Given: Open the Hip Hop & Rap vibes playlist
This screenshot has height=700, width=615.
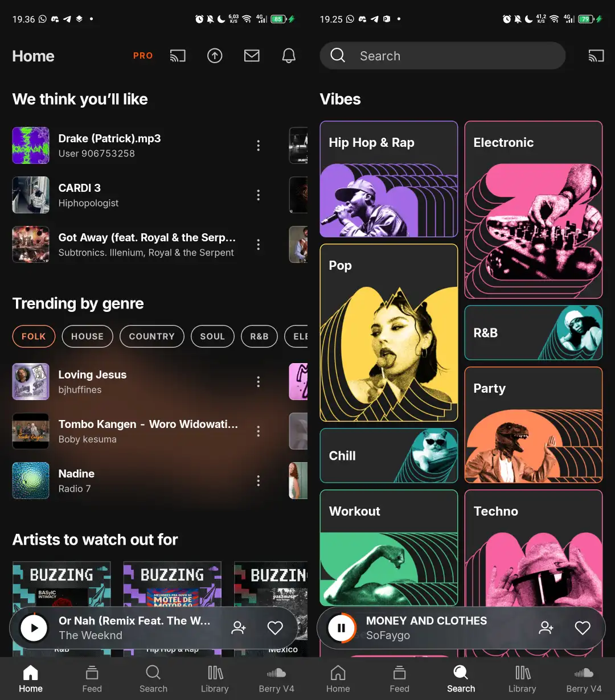Looking at the screenshot, I should coord(389,179).
